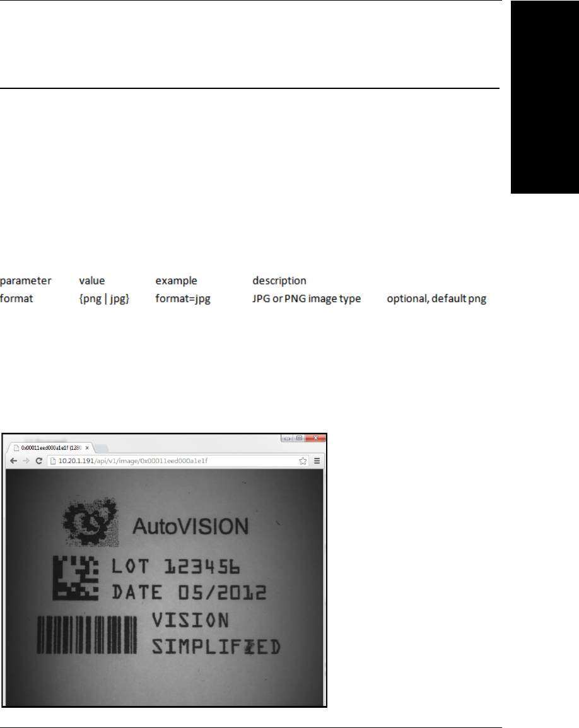
Task: Click the 'DATE 05/2012' text in image
Action: tap(189, 592)
